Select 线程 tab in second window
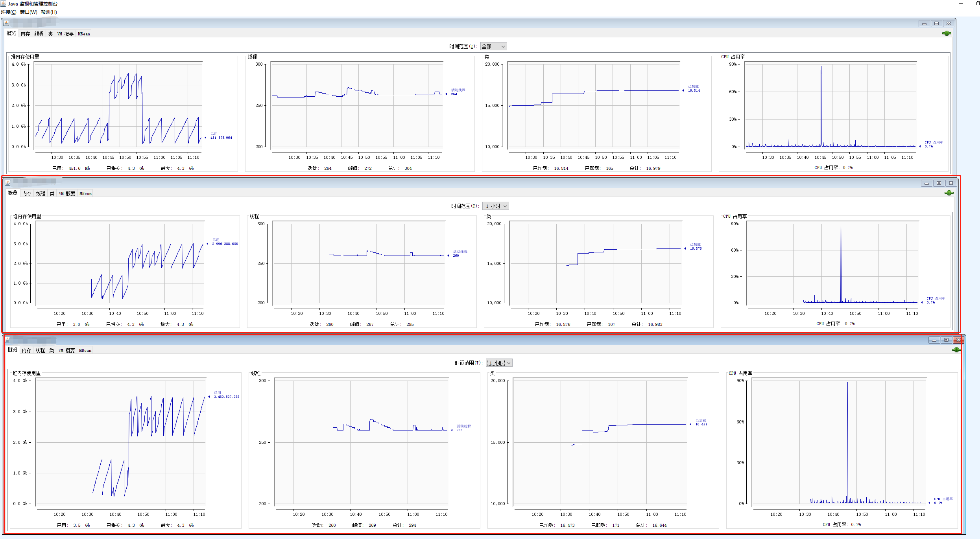The image size is (980, 539). pyautogui.click(x=41, y=193)
